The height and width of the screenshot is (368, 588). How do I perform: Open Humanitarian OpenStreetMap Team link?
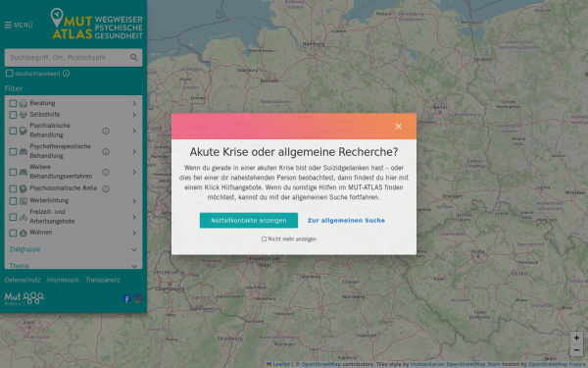click(456, 364)
